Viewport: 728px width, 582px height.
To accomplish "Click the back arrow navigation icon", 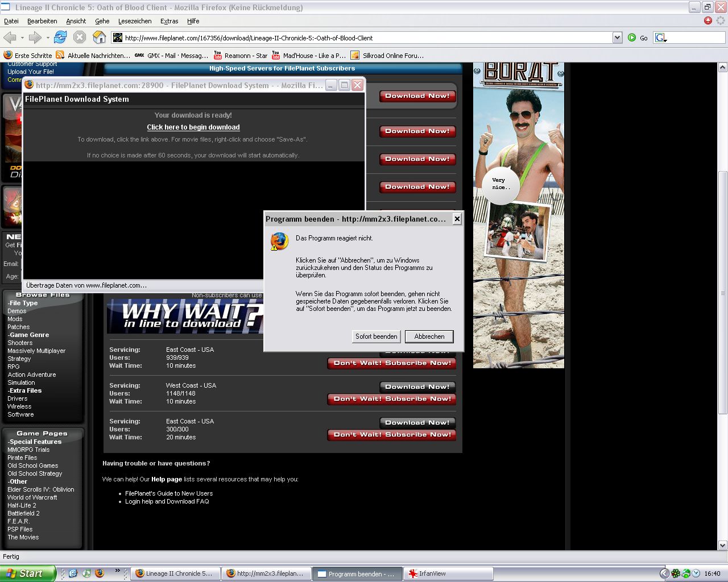I will click(10, 38).
